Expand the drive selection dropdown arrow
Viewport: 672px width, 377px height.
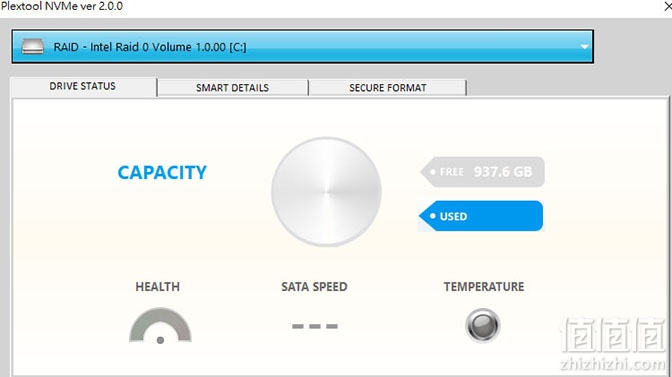coord(584,47)
